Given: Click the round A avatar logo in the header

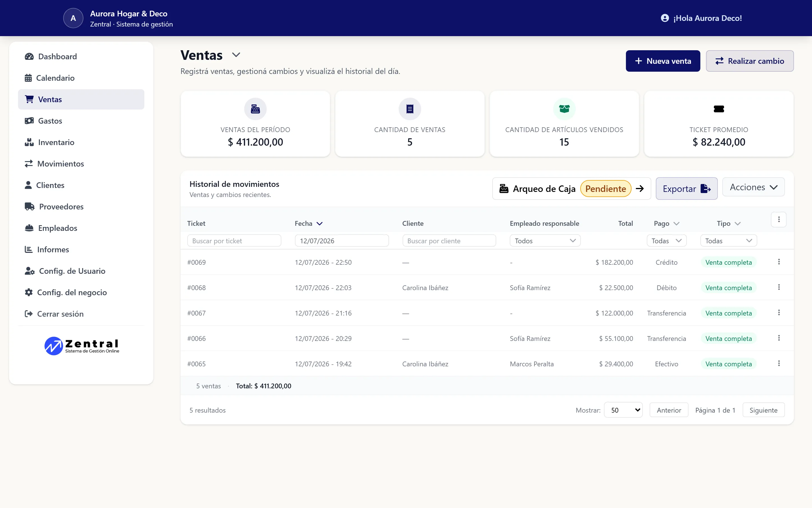Looking at the screenshot, I should (x=73, y=18).
